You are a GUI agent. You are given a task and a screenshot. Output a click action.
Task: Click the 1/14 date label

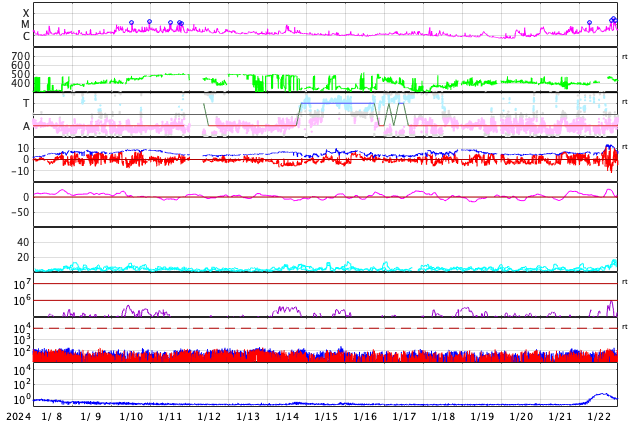point(287,417)
